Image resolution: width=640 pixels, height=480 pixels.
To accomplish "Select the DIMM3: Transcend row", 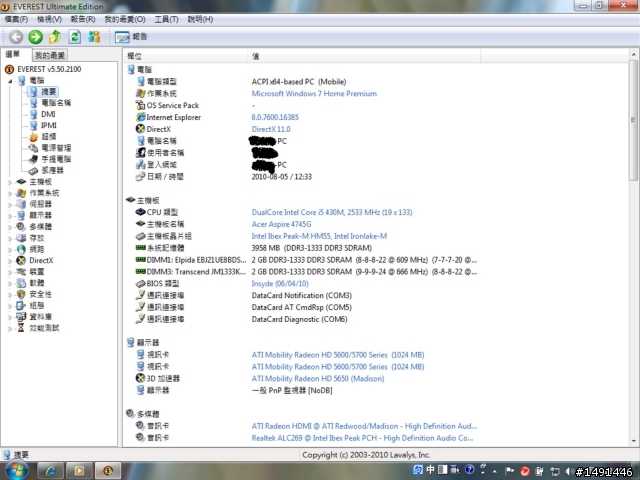I will click(x=306, y=271).
